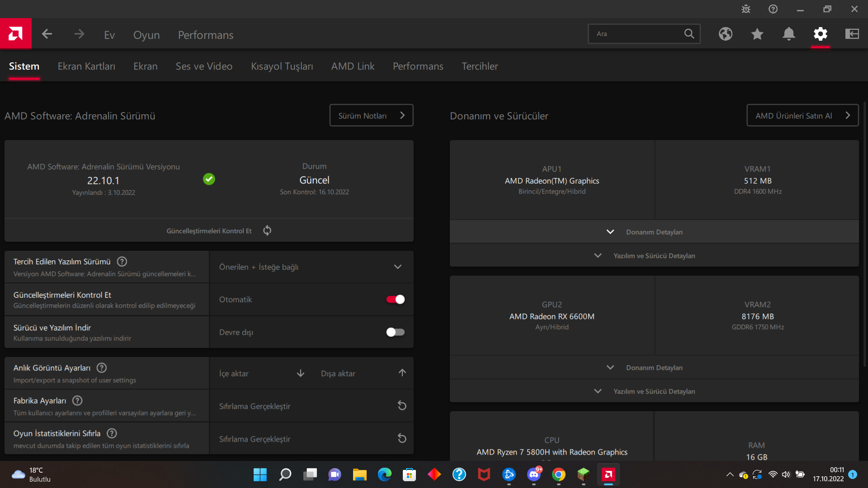Click the sidebar panel toggle icon
This screenshot has width=868, height=488.
coord(852,34)
